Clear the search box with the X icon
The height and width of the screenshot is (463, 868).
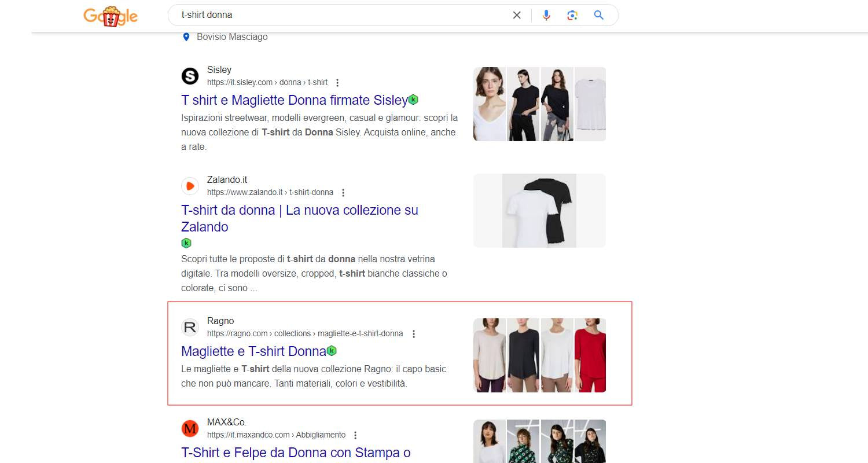517,15
